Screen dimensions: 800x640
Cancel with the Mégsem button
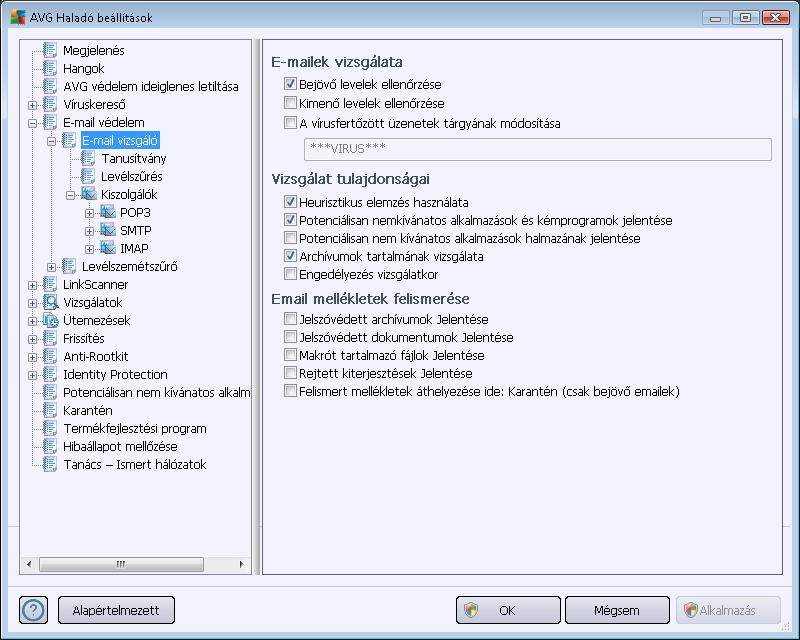pyautogui.click(x=617, y=610)
